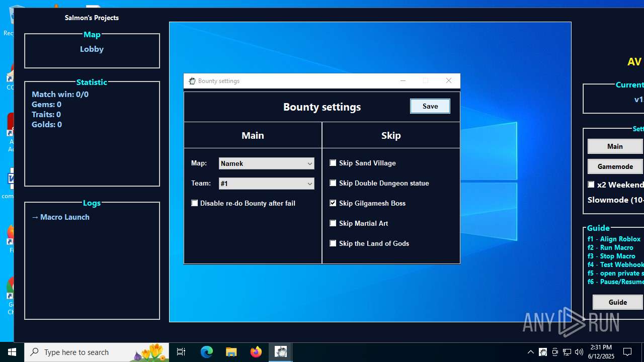Click the Traits: 0 statistic
644x362 pixels.
point(46,114)
